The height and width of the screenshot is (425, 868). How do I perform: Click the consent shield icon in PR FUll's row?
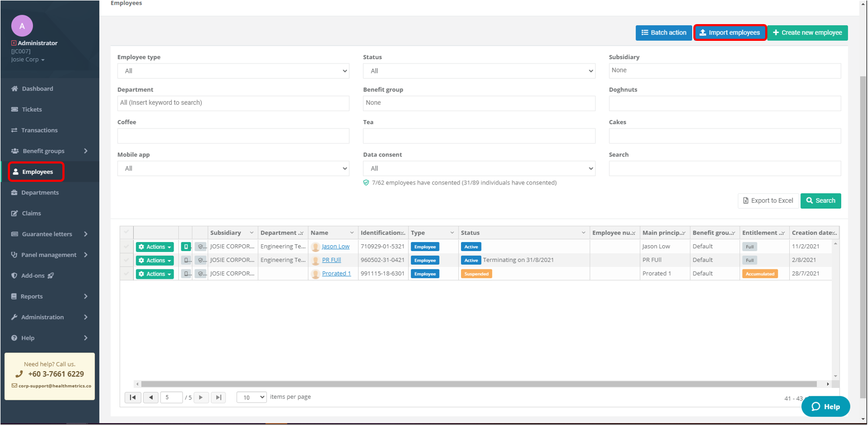(x=200, y=260)
